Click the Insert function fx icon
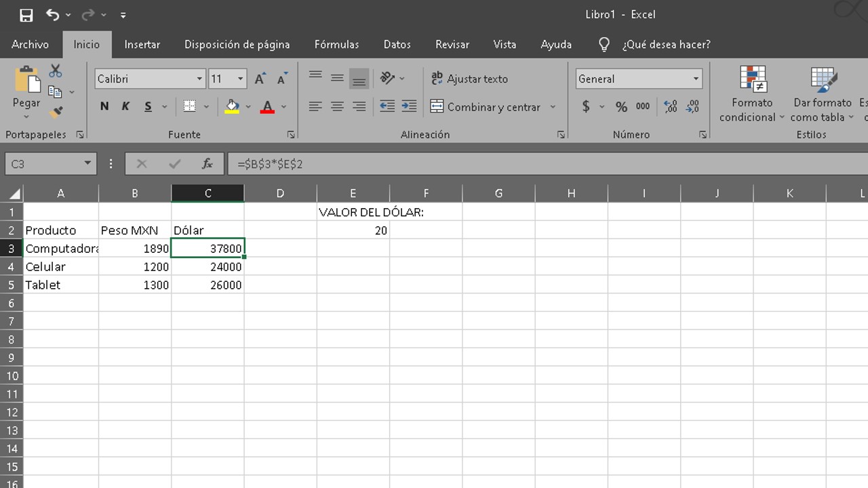Image resolution: width=868 pixels, height=488 pixels. tap(208, 164)
